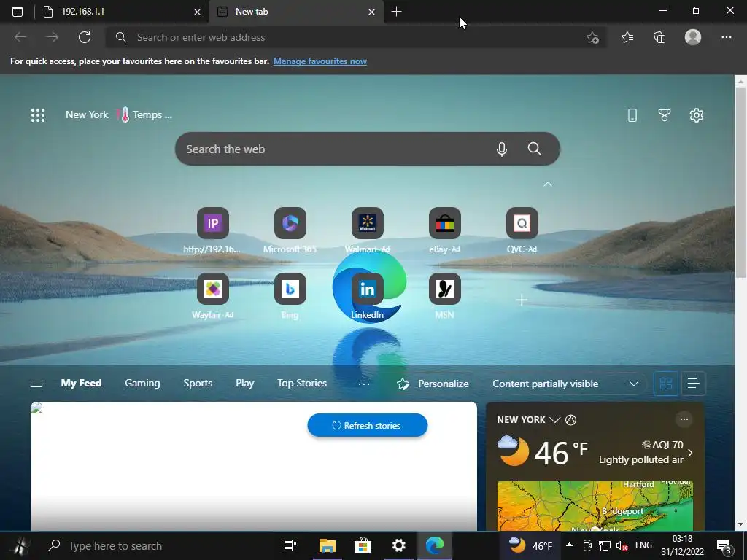Click the magnifier search icon in web search box
Image resolution: width=747 pixels, height=560 pixels.
pos(534,149)
